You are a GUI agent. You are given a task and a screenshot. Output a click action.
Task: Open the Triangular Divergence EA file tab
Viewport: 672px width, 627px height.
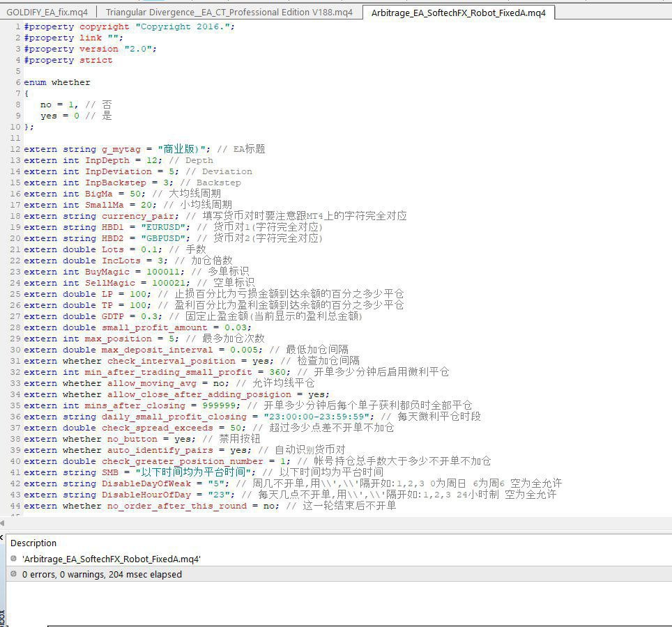pos(229,13)
